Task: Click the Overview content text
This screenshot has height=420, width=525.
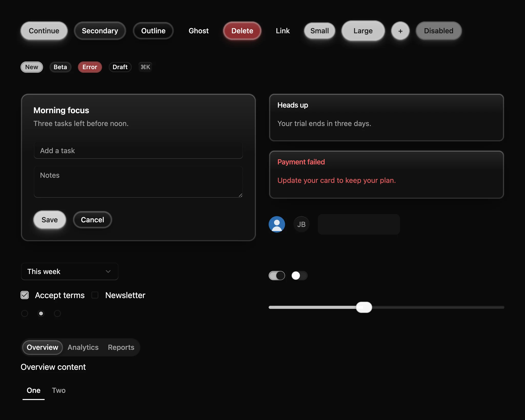Action: 53,367
